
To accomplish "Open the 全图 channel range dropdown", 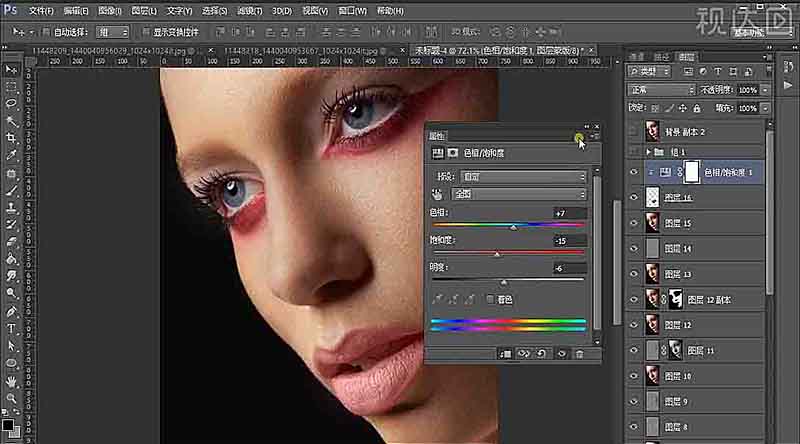I will pyautogui.click(x=519, y=194).
